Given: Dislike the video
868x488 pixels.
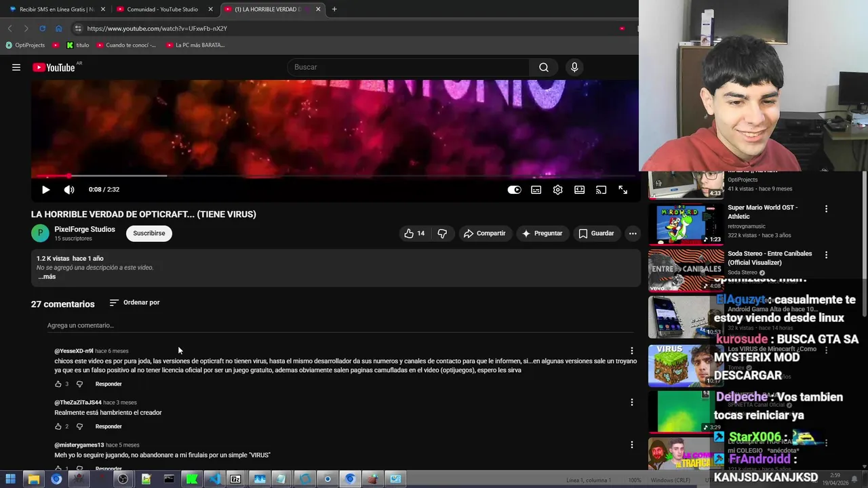Looking at the screenshot, I should [x=442, y=233].
